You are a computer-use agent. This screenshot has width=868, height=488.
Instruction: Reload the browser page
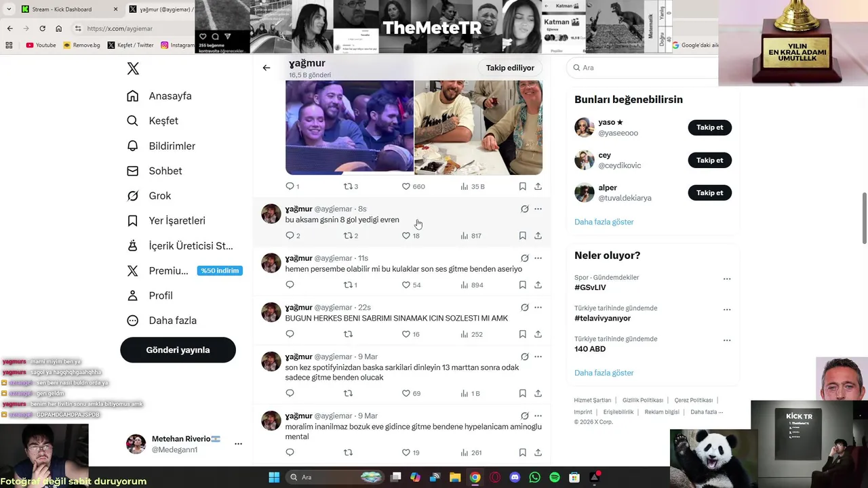coord(42,28)
